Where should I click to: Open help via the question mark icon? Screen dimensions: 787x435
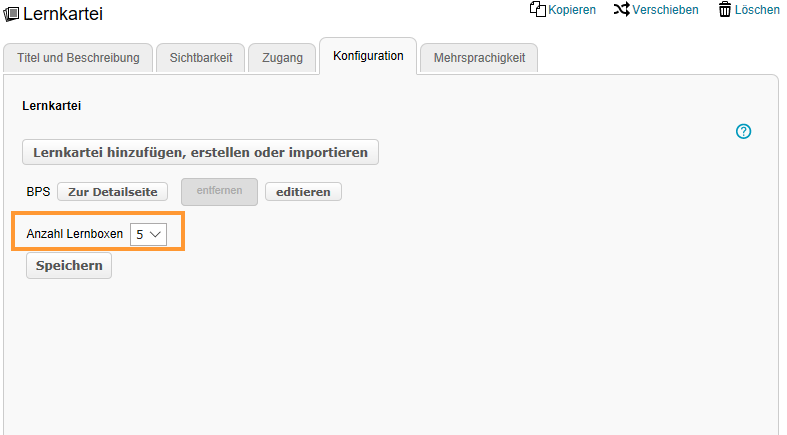click(743, 131)
